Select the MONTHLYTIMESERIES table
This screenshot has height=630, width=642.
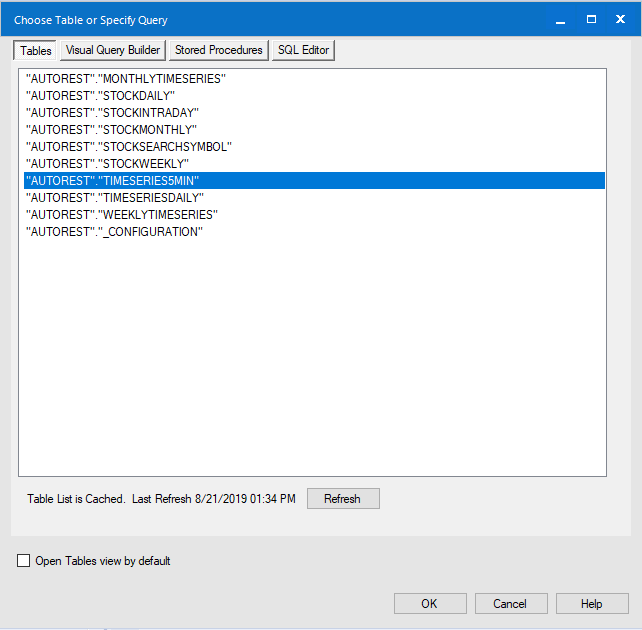(x=126, y=78)
